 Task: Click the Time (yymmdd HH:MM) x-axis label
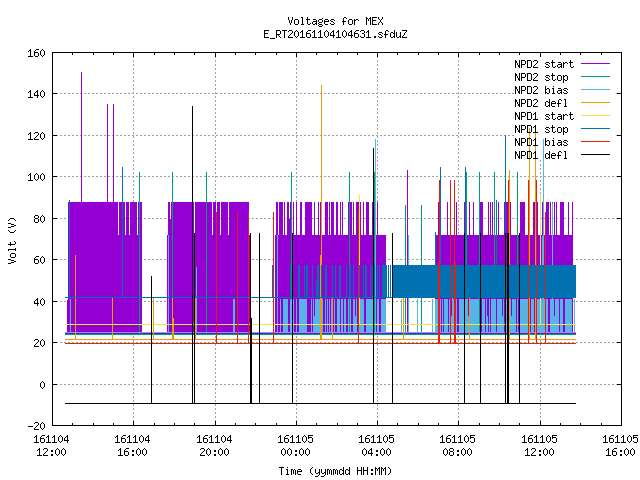(335, 471)
